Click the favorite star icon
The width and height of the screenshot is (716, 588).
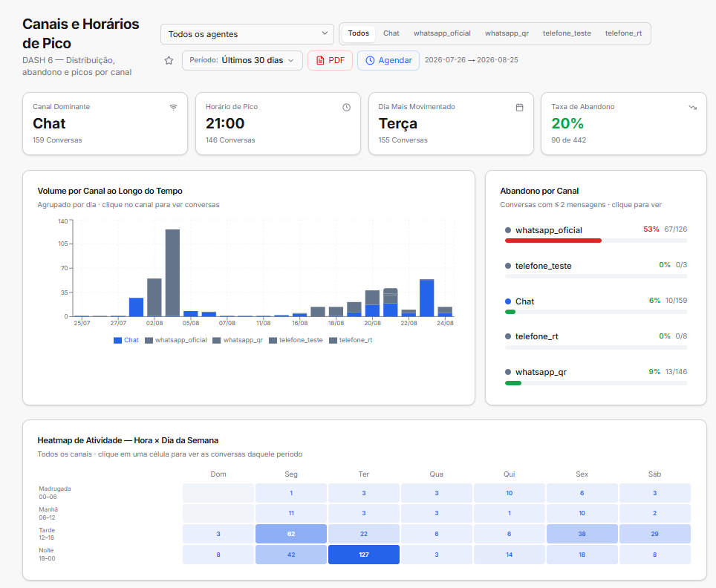pos(169,60)
